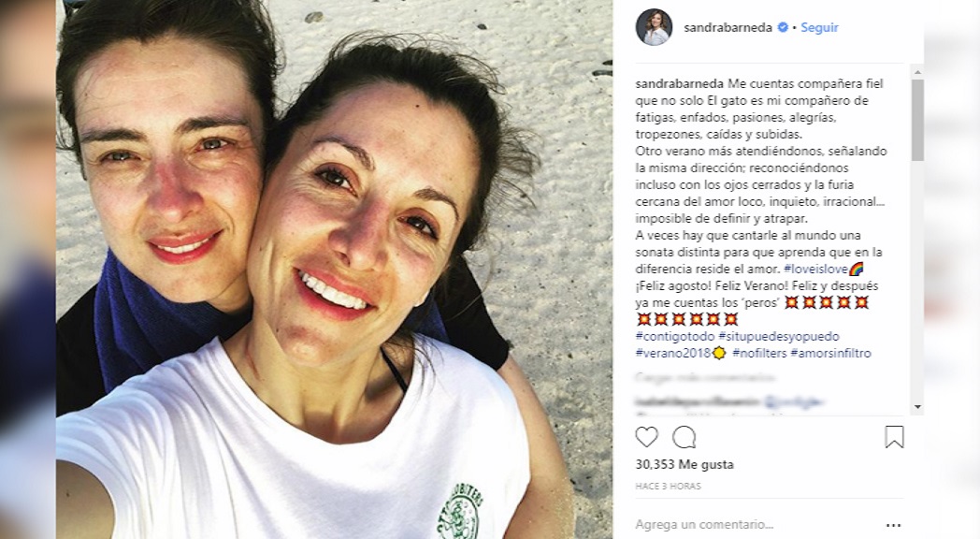Open sandrabarneda profile picture avatar
This screenshot has height=539, width=980.
(x=654, y=27)
